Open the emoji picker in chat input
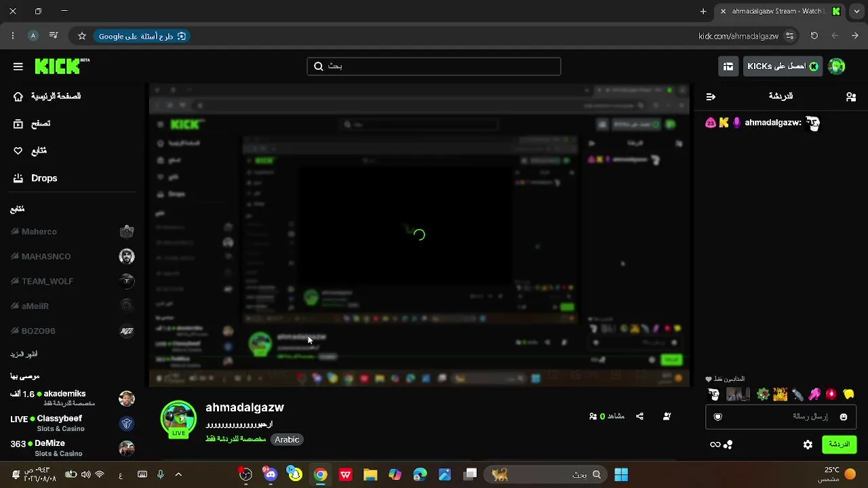The width and height of the screenshot is (868, 488). [x=844, y=417]
